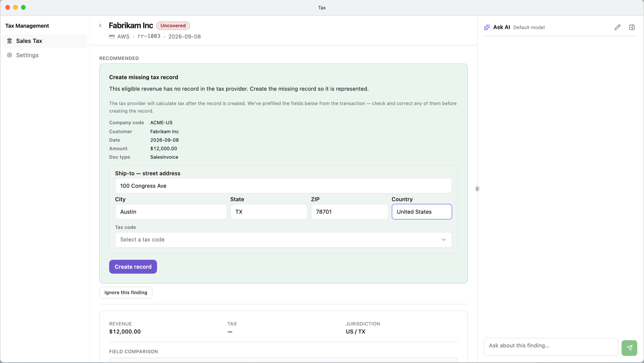Focus the City field containing Austin
644x363 pixels.
pos(171,212)
